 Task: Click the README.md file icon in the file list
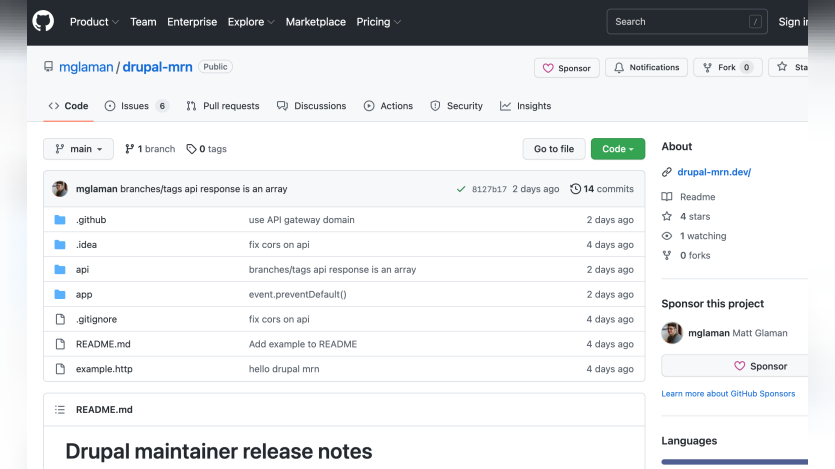[x=60, y=344]
